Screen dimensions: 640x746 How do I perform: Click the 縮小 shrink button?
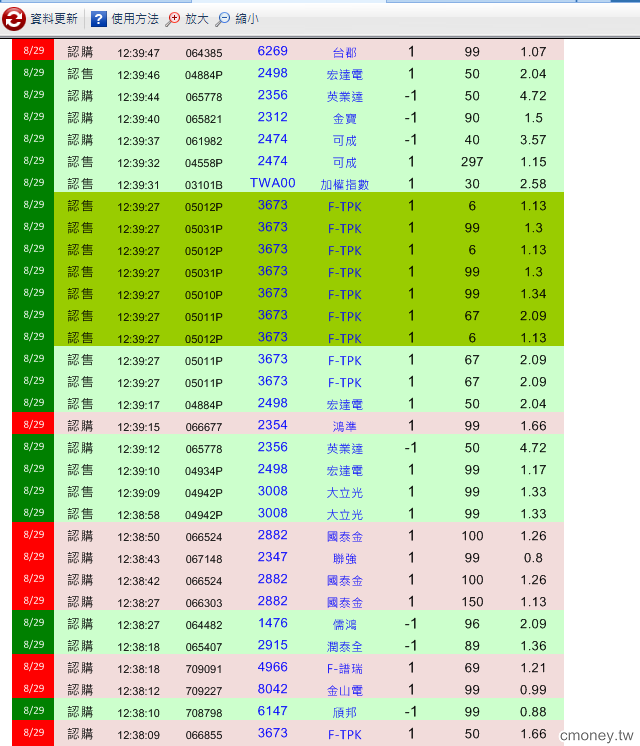tap(247, 19)
